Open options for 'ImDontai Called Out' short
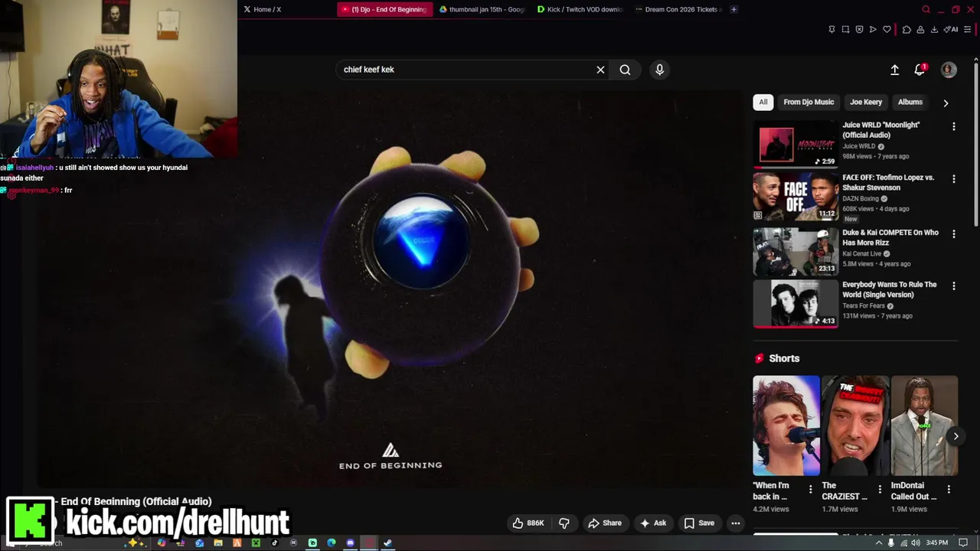 click(x=949, y=490)
